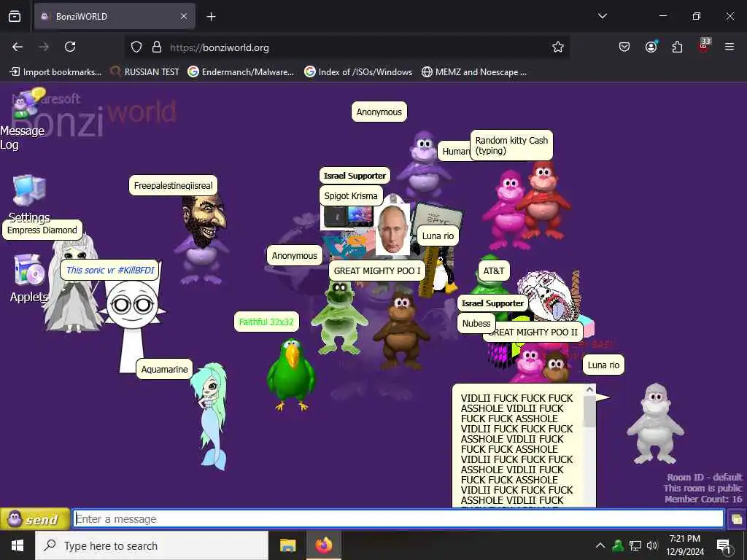The image size is (747, 560).
Task: Open the Endermanch/Malware bookmark
Action: (241, 72)
